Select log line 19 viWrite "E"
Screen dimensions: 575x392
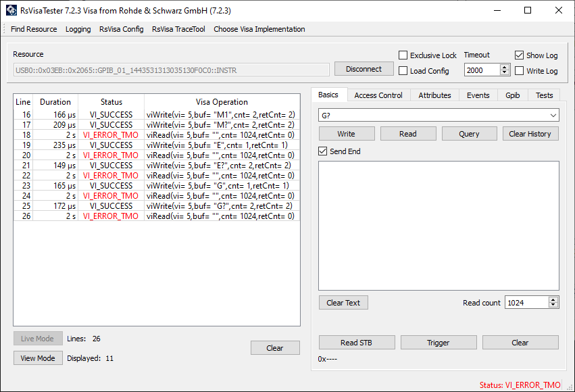click(157, 145)
